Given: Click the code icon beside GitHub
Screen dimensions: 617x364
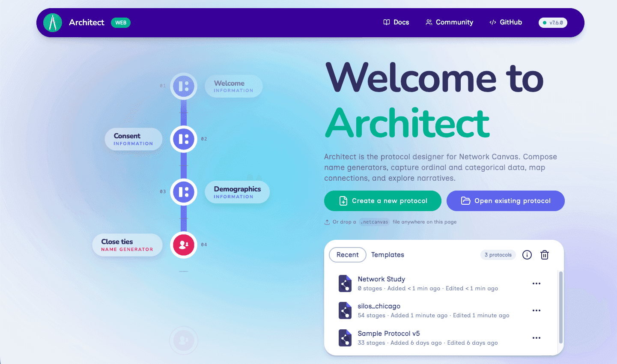Looking at the screenshot, I should coord(493,22).
